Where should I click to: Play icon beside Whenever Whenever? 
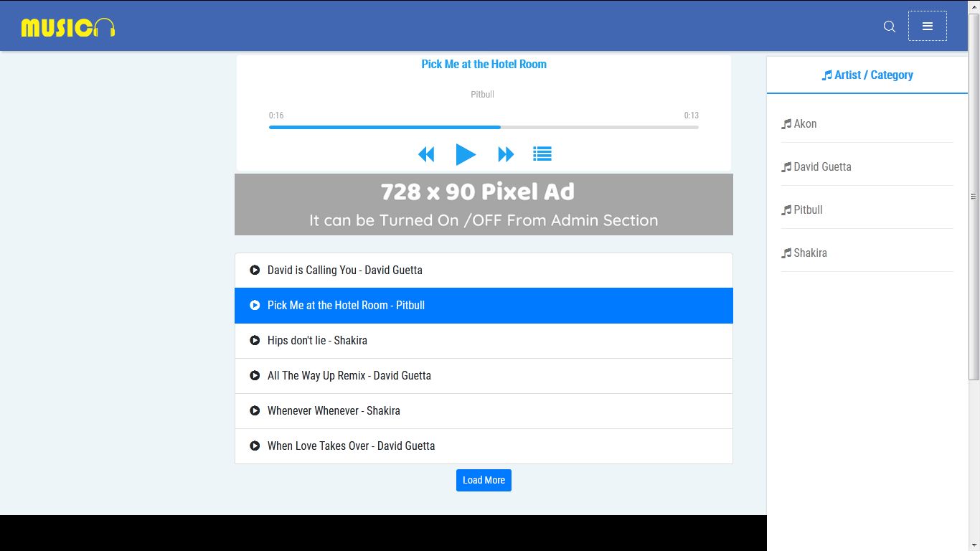(x=255, y=410)
